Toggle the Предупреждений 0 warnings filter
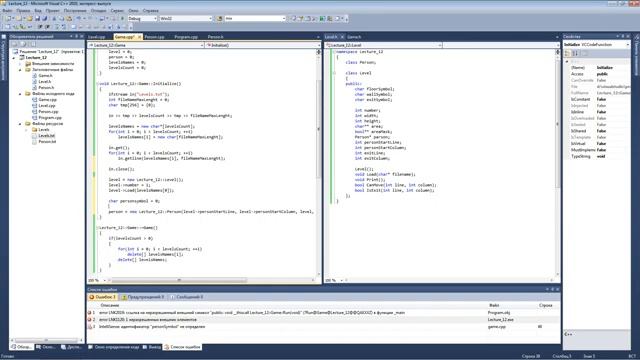 pos(143,297)
